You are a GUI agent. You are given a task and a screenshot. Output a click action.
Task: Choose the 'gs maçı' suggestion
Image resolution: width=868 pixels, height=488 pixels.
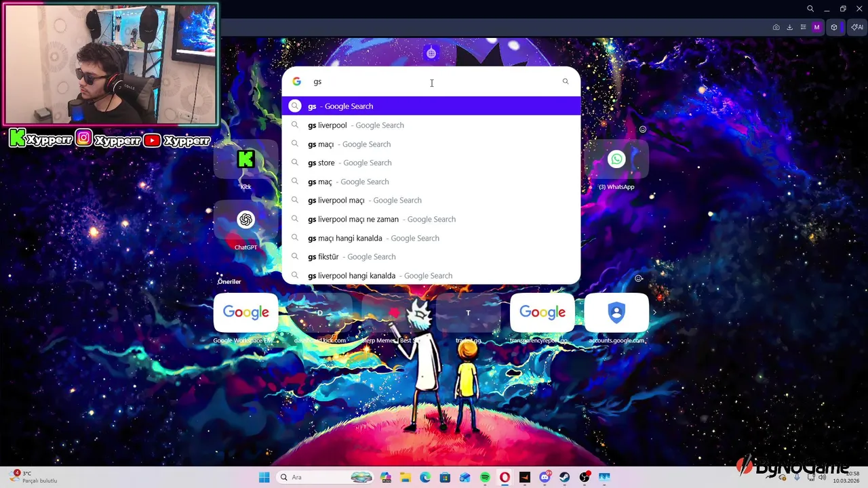431,144
